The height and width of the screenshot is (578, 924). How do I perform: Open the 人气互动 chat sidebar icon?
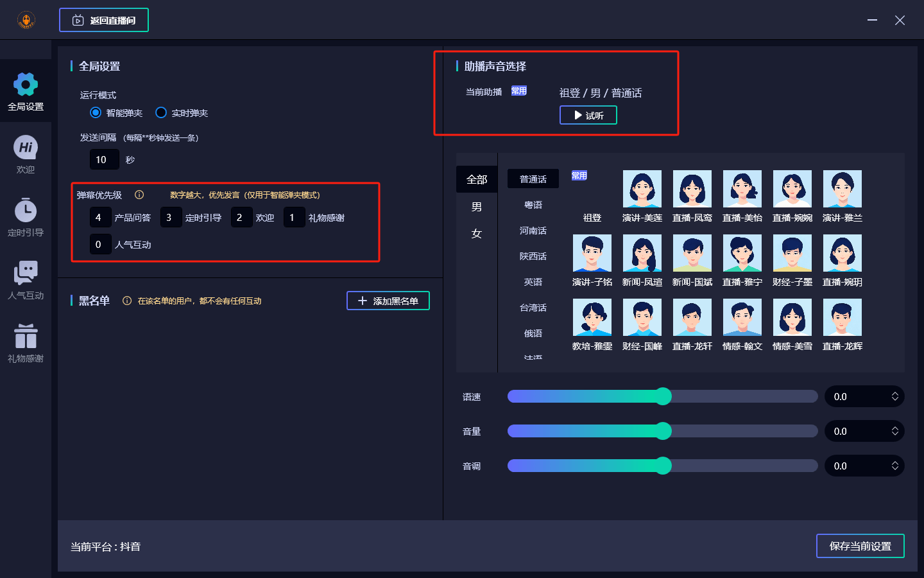pyautogui.click(x=26, y=274)
